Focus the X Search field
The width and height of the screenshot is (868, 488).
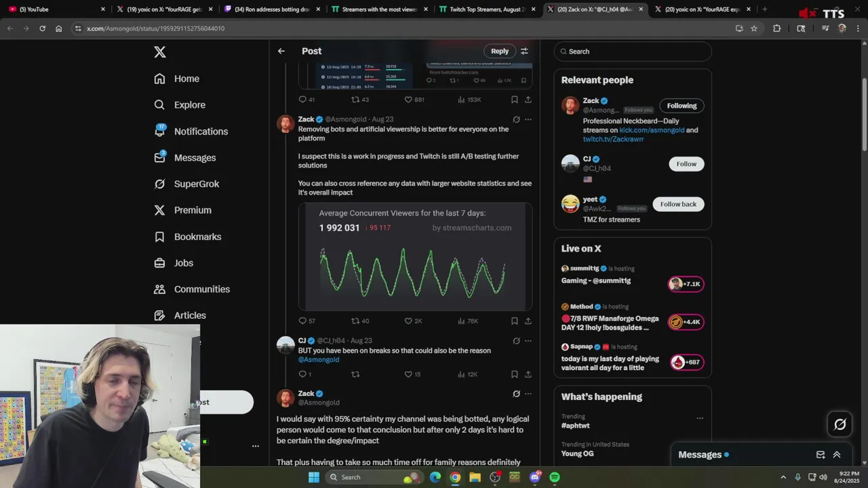(633, 52)
